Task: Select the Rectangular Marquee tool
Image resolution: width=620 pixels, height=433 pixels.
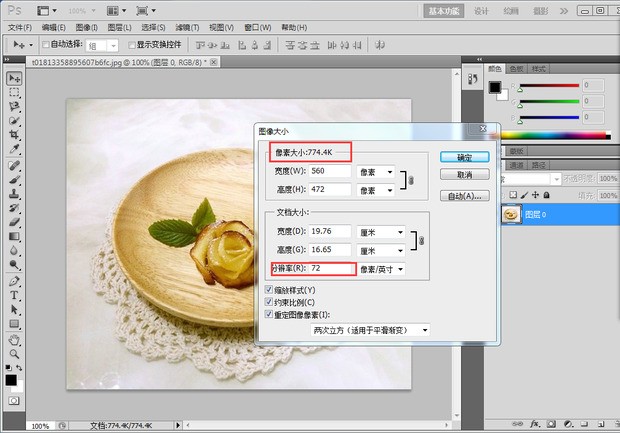Action: [x=14, y=92]
